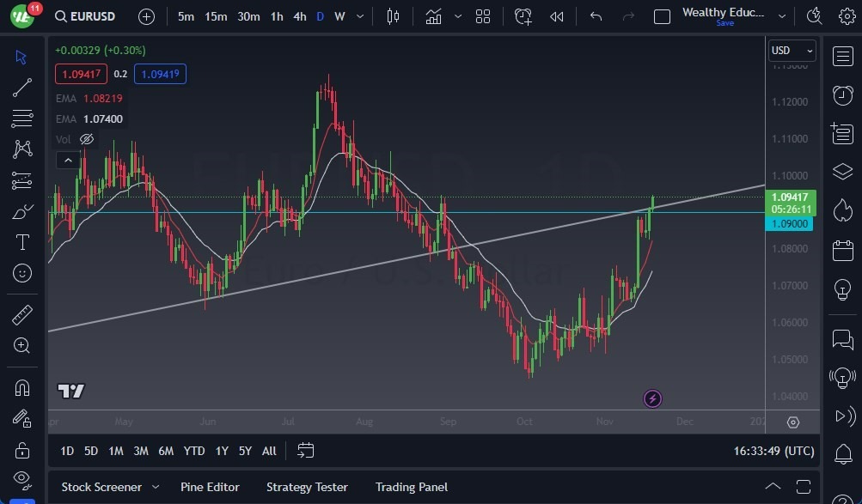Open the Watchlist panel
The height and width of the screenshot is (504, 862).
tap(841, 57)
